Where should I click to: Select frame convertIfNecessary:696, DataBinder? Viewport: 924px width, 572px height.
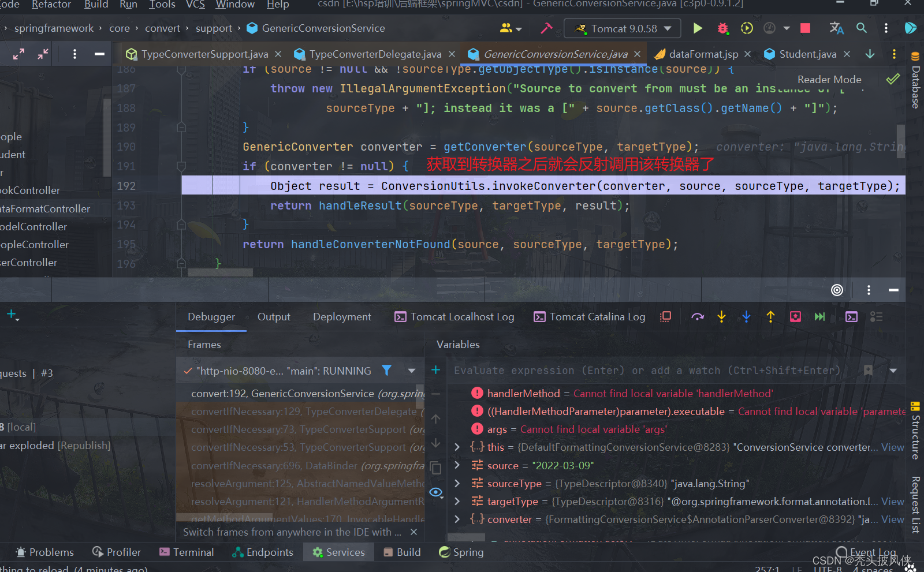pos(300,466)
